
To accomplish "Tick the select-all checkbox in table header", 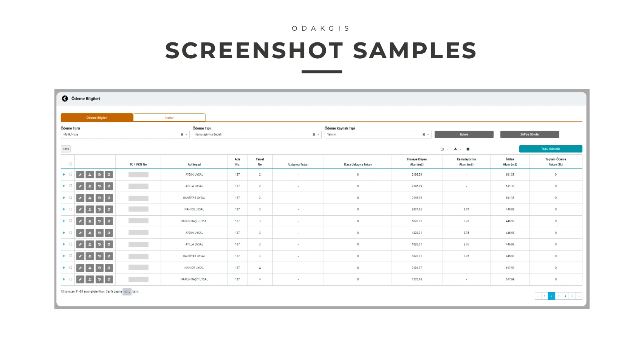I will (71, 164).
